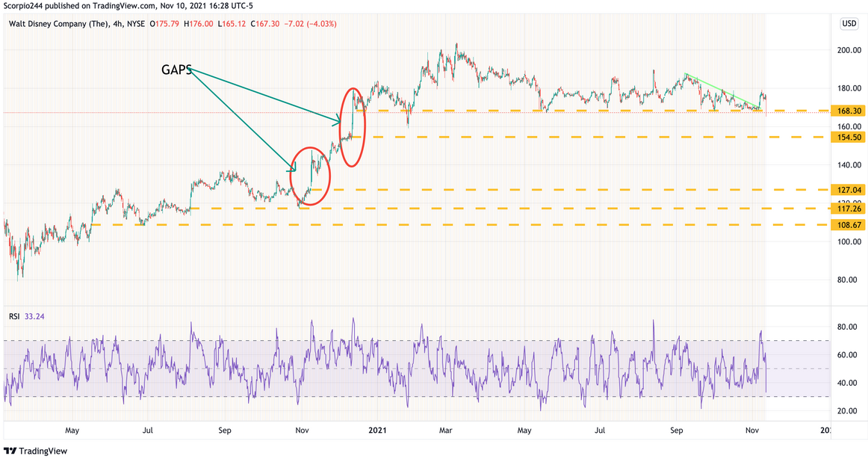This screenshot has width=868, height=459.
Task: Click the high value H176.00
Action: point(198,24)
